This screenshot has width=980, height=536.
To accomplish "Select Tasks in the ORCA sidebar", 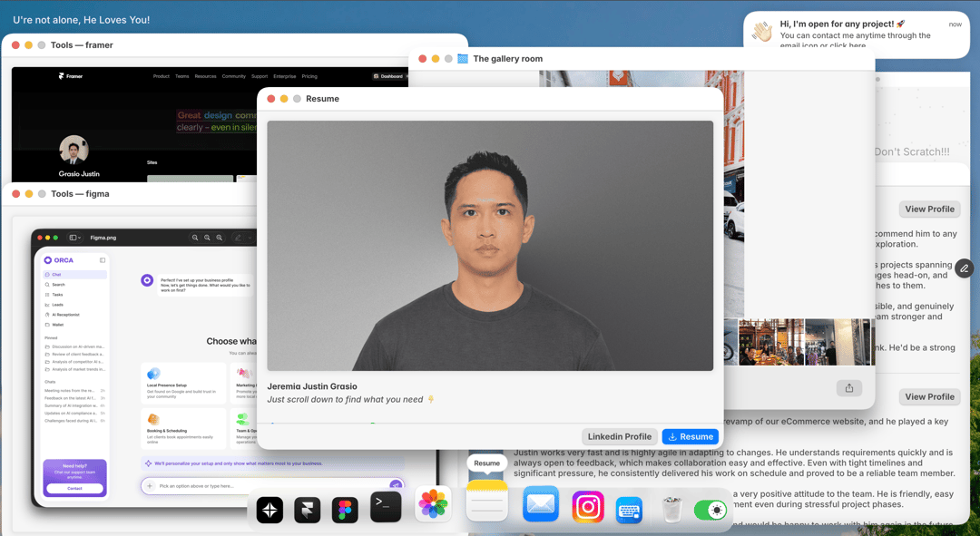I will click(75, 294).
